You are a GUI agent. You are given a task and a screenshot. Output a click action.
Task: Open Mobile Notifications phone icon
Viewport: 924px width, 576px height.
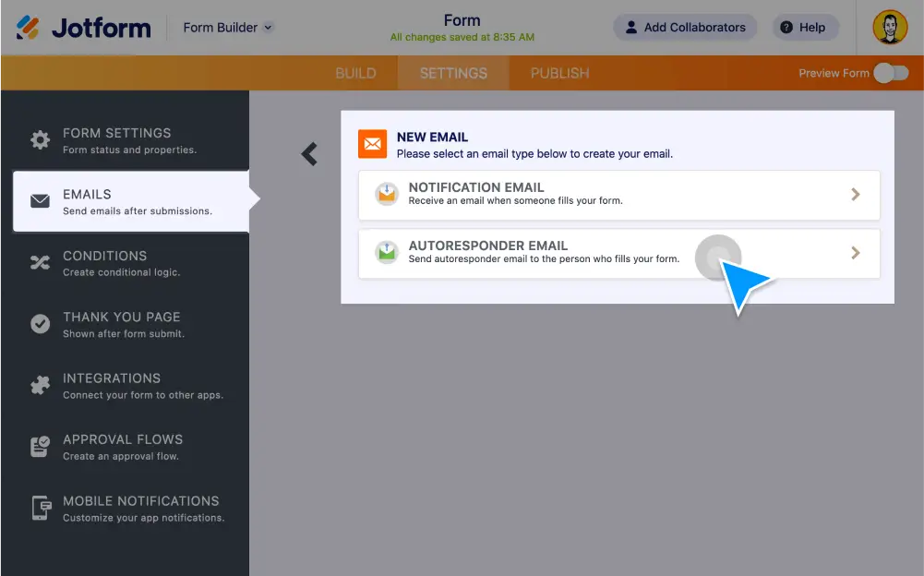[40, 509]
